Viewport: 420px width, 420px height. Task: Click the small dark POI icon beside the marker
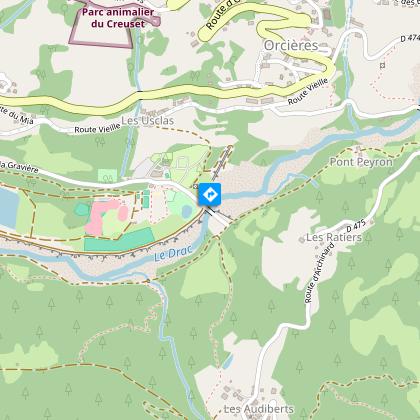click(195, 187)
